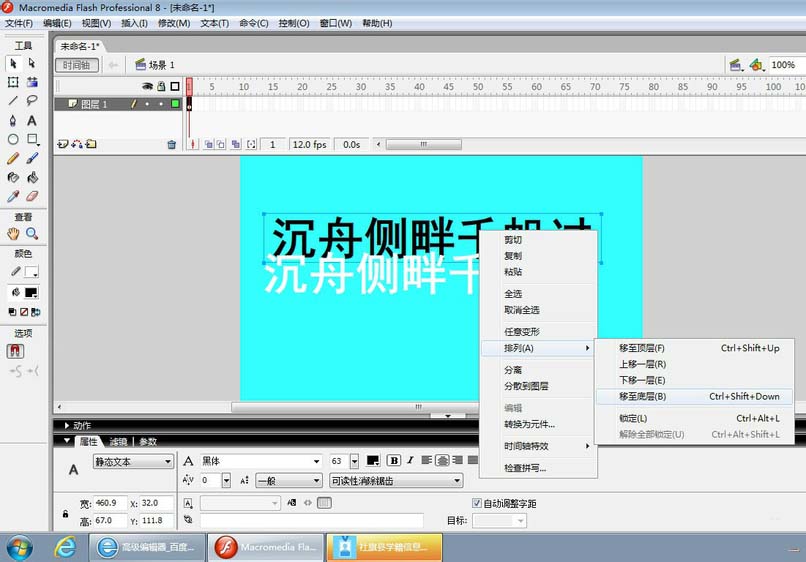806x562 pixels.
Task: Choose the Pencil tool
Action: (x=13, y=158)
